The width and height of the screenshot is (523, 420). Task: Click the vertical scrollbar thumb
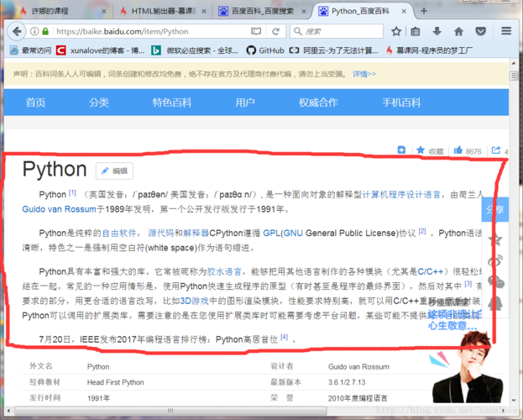tap(514, 76)
